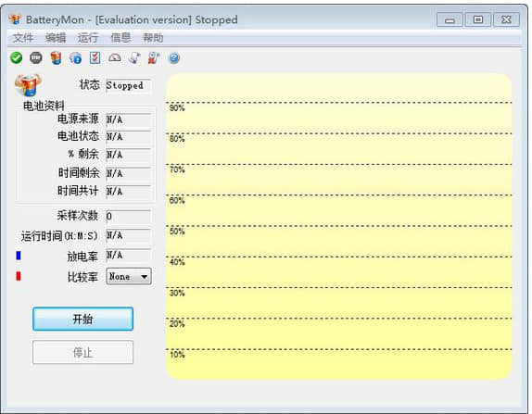Click the 开始 button
The width and height of the screenshot is (532, 414).
tap(82, 319)
